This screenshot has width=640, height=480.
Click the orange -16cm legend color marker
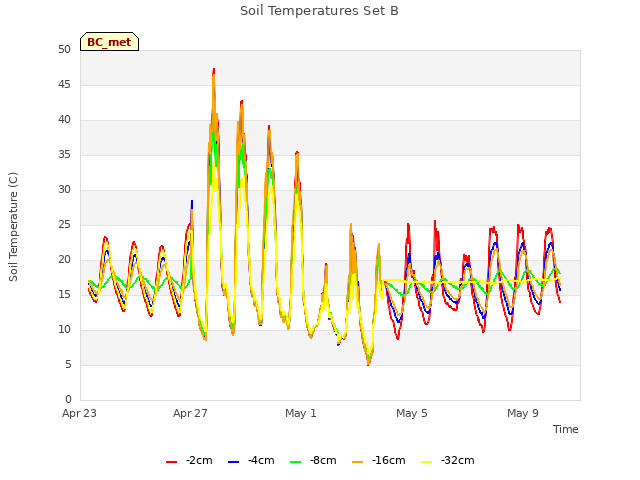click(358, 462)
